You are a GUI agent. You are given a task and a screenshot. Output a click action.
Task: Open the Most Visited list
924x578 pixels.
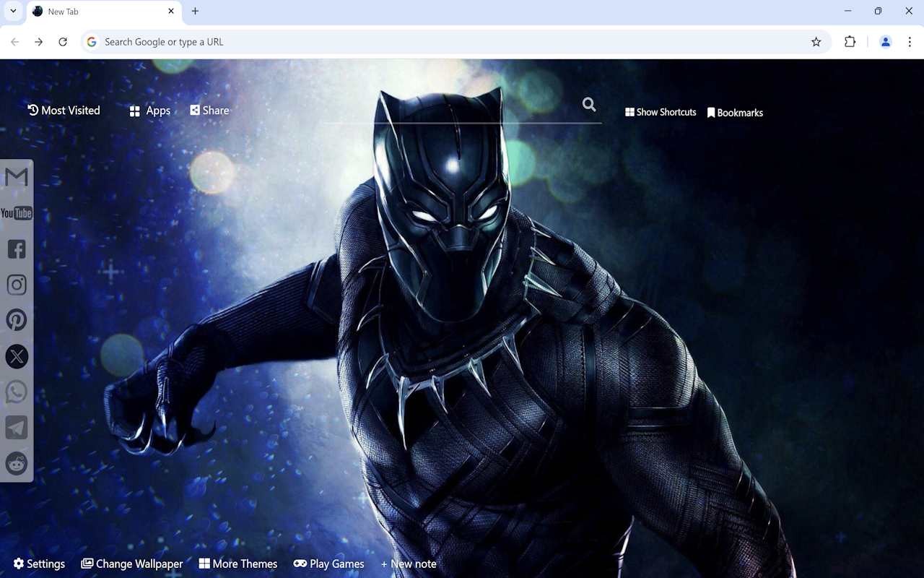coord(64,110)
